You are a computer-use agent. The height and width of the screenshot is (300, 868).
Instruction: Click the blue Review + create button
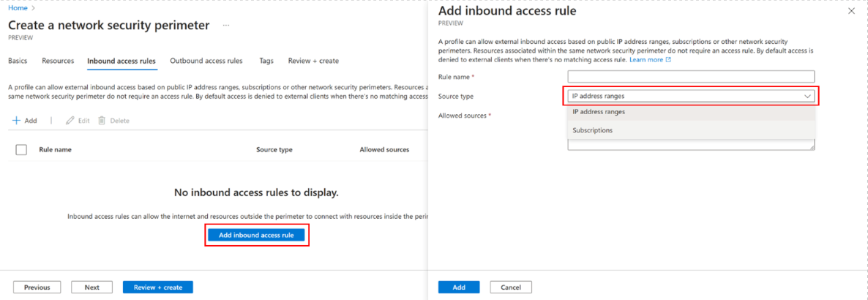(x=158, y=288)
